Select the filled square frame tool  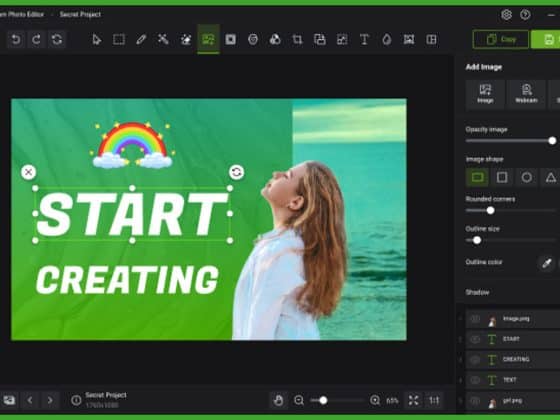230,39
